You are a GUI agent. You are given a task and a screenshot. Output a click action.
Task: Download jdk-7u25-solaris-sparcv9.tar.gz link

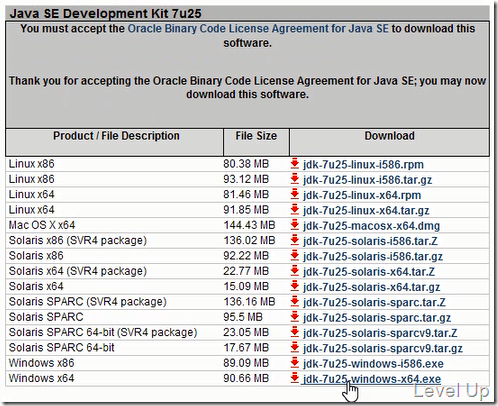click(383, 349)
